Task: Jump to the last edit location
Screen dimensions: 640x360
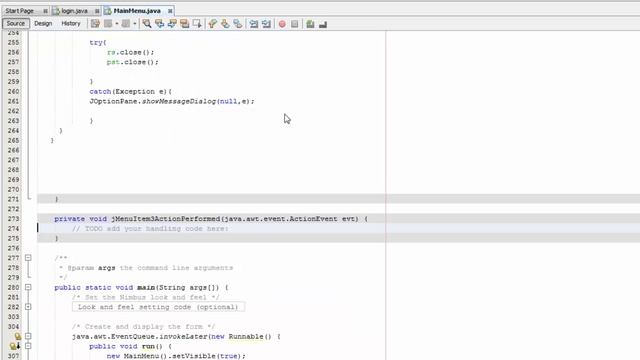Action: pos(95,24)
